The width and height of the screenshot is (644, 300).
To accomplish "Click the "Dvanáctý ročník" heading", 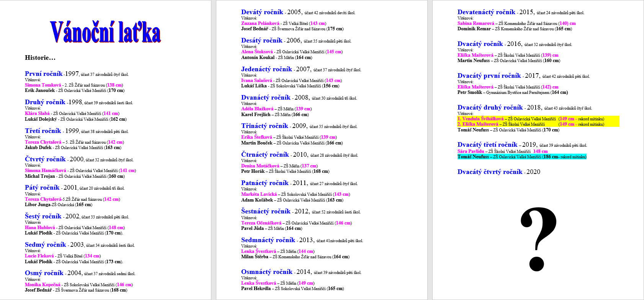I will [266, 98].
